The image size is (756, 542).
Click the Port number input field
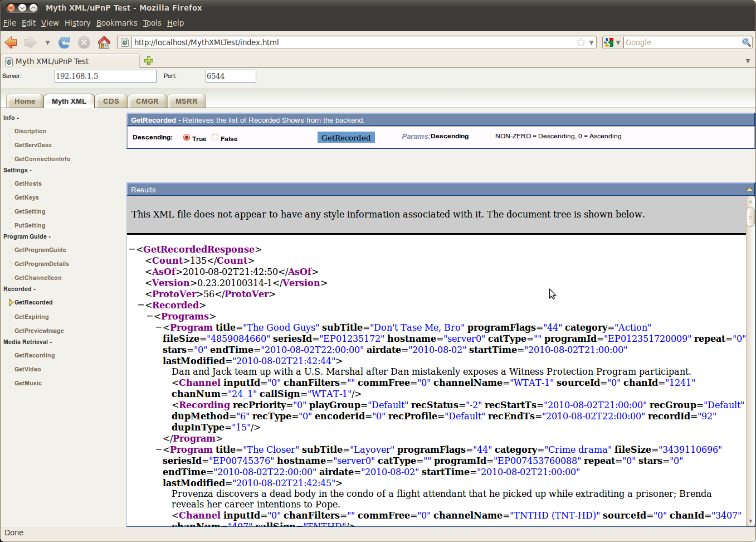tap(231, 76)
